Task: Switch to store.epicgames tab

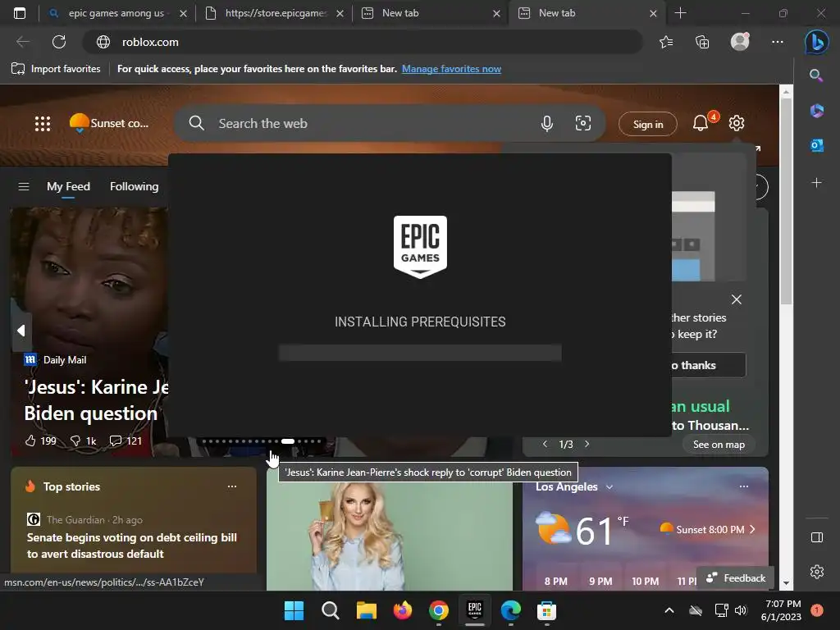Action: point(275,13)
